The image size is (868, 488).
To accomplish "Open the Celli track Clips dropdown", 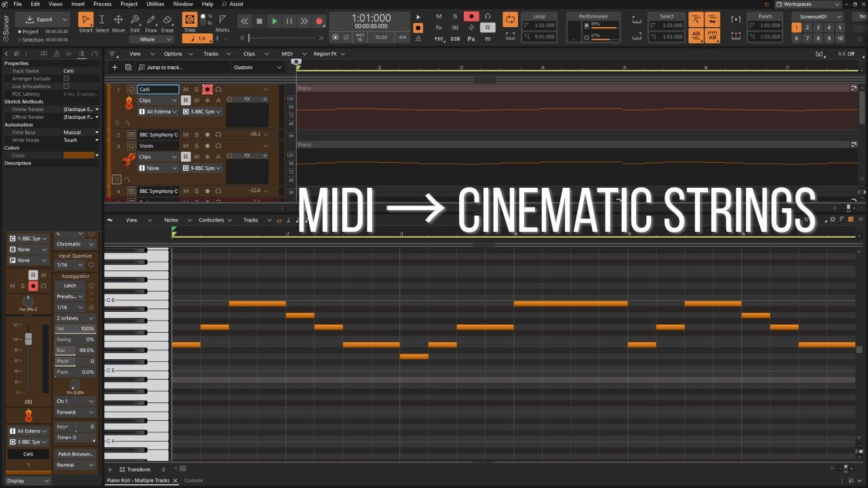I will tap(157, 100).
